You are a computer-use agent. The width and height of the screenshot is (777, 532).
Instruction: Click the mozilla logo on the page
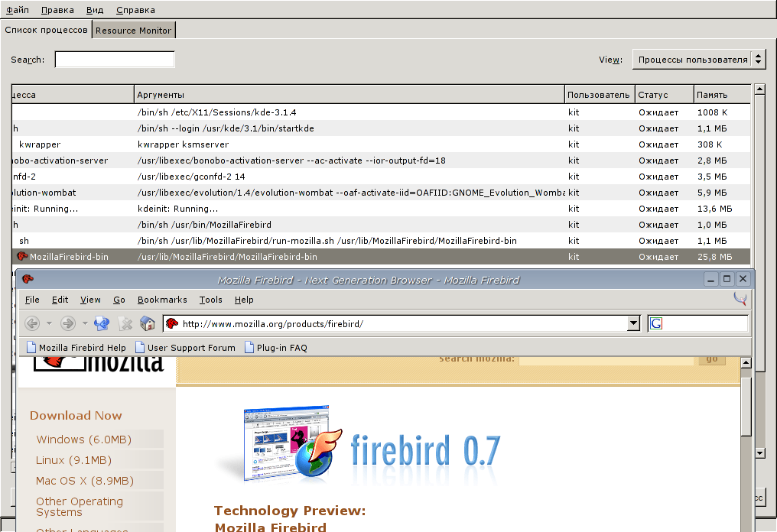point(99,364)
